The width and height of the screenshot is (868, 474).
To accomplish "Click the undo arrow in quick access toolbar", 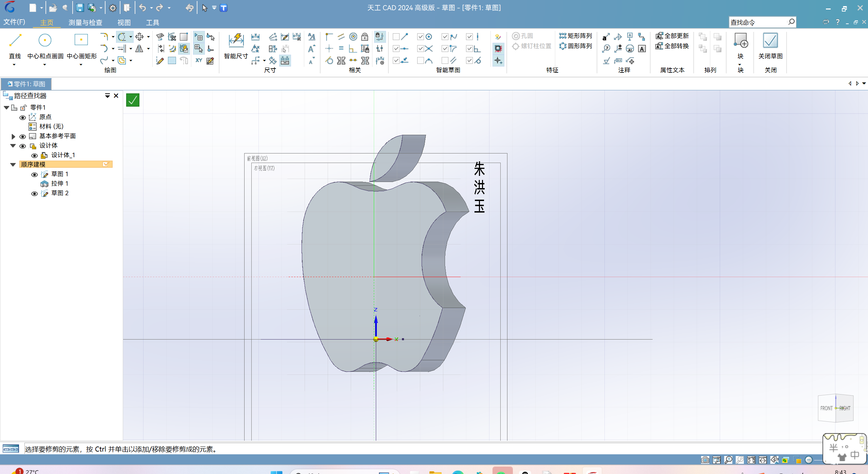I will [x=142, y=8].
